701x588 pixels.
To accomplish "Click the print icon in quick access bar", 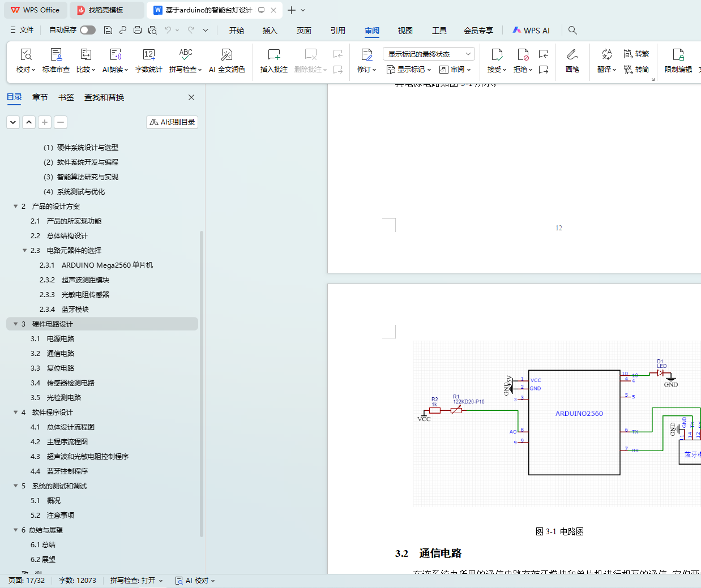I will click(138, 30).
